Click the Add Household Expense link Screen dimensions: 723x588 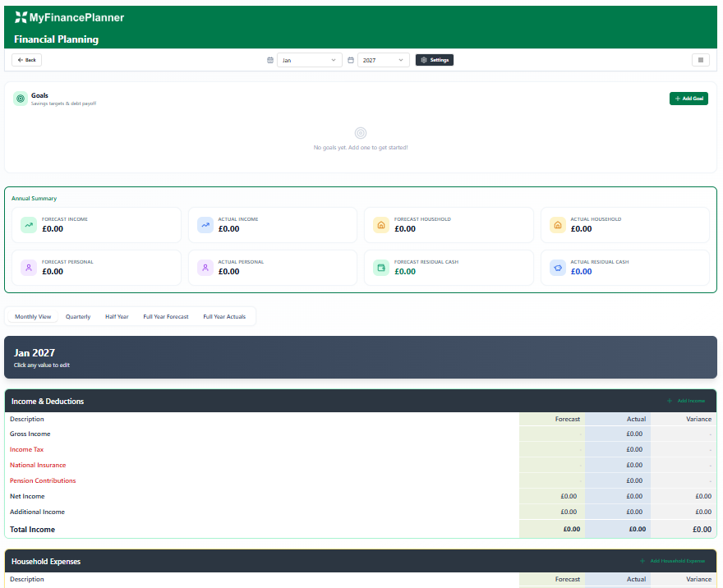(673, 561)
